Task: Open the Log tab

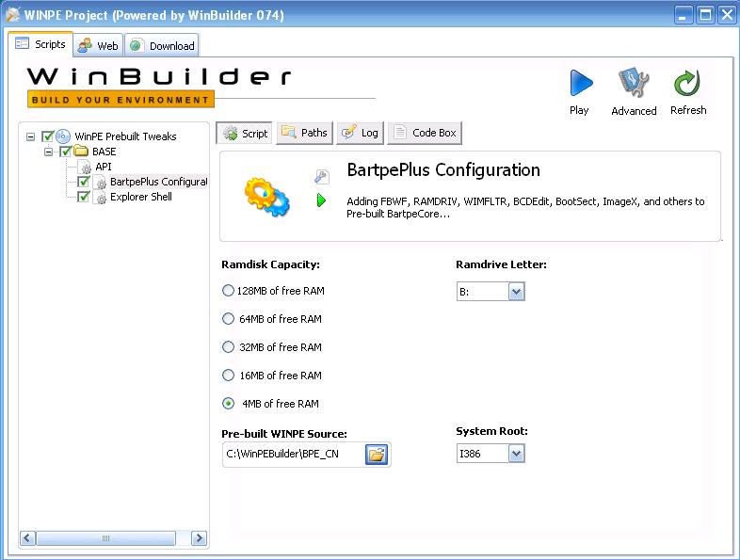Action: [x=360, y=133]
